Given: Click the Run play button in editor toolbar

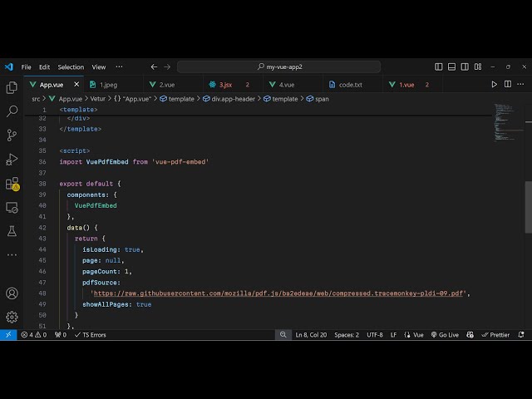Looking at the screenshot, I should 495,84.
